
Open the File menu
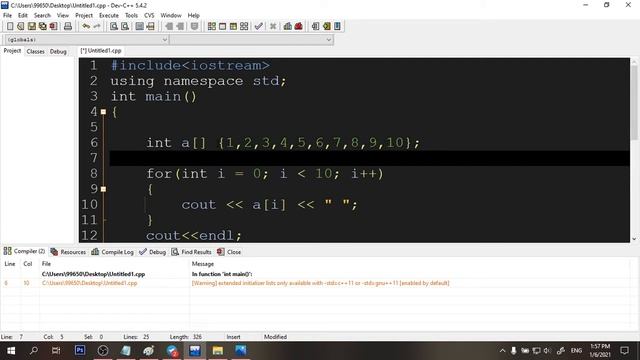7,16
